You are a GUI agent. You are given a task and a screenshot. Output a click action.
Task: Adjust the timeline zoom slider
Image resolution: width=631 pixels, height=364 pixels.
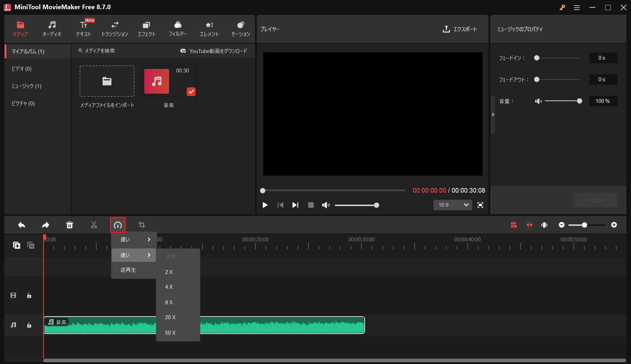coord(587,225)
